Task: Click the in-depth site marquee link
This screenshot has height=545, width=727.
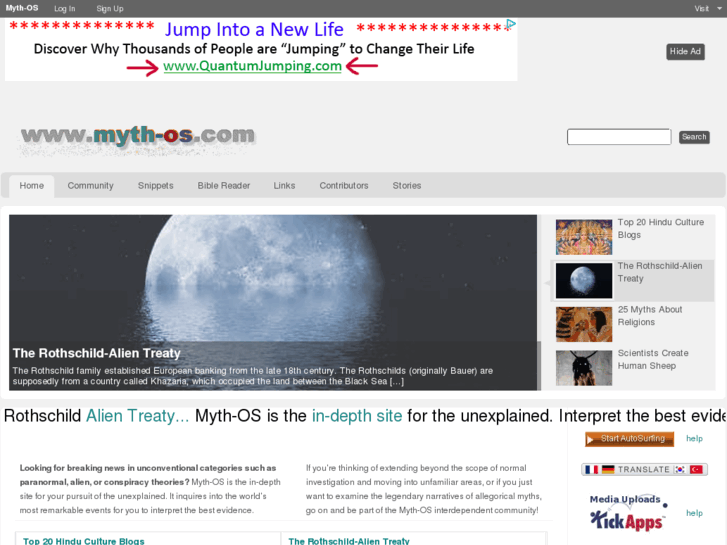Action: click(357, 416)
